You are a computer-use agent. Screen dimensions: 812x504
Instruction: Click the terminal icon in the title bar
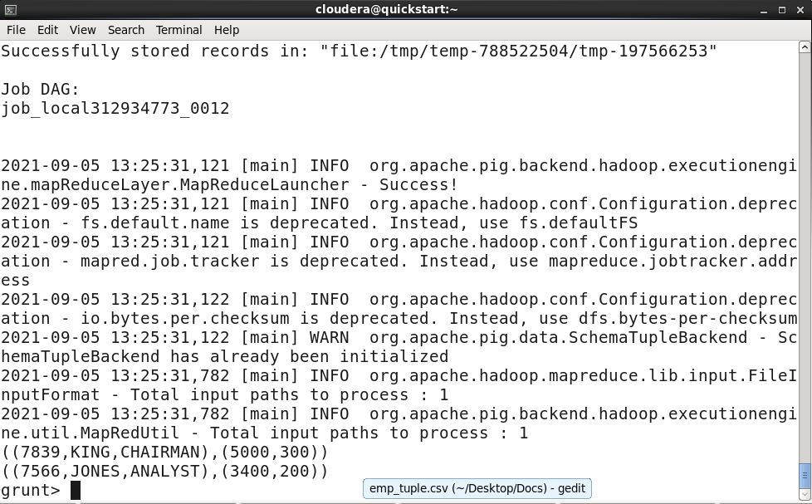click(x=11, y=9)
